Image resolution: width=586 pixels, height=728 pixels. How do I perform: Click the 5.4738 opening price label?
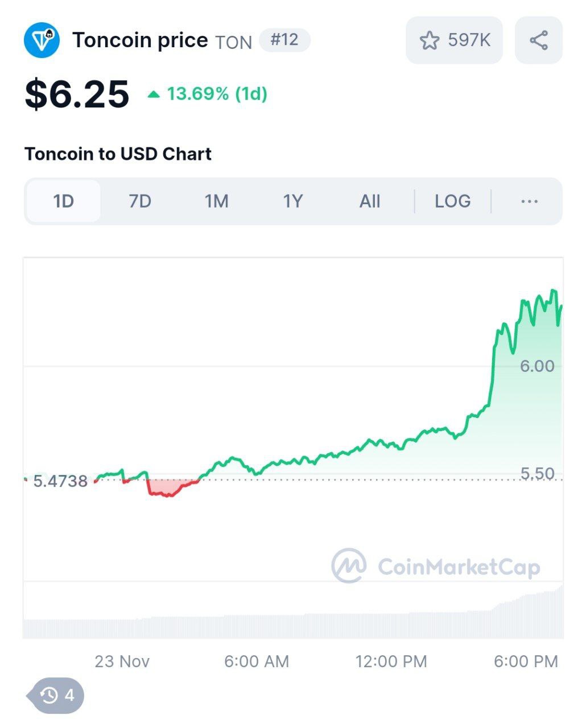(x=60, y=481)
